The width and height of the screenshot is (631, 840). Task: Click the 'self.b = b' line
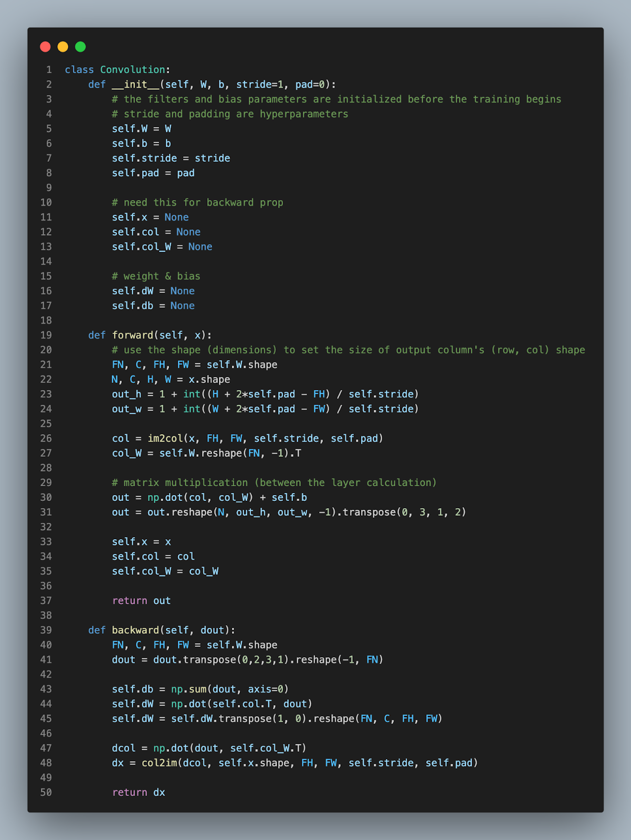tap(142, 143)
